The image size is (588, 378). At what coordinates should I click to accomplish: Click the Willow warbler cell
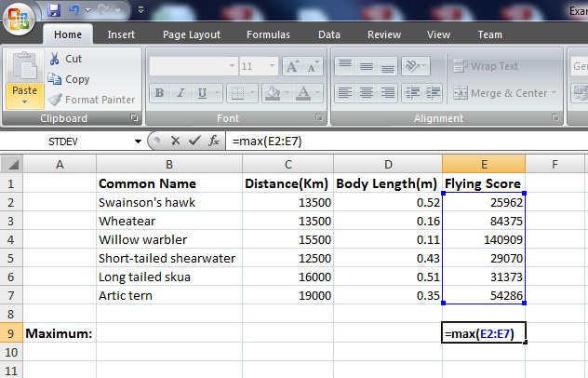(169, 239)
